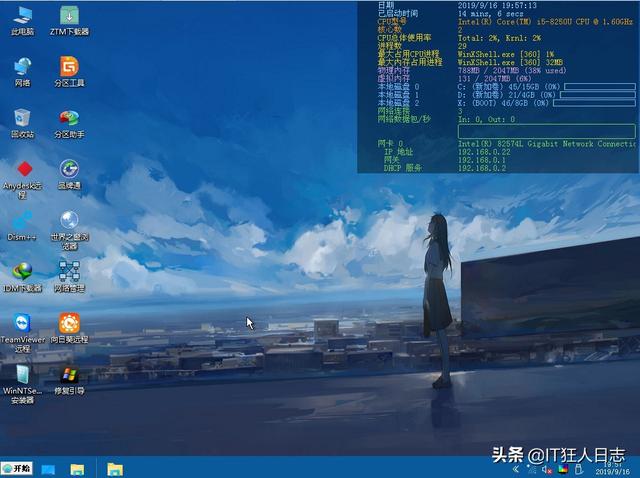Open the 此电脑 desktop icon
This screenshot has height=478, width=640.
click(x=22, y=20)
